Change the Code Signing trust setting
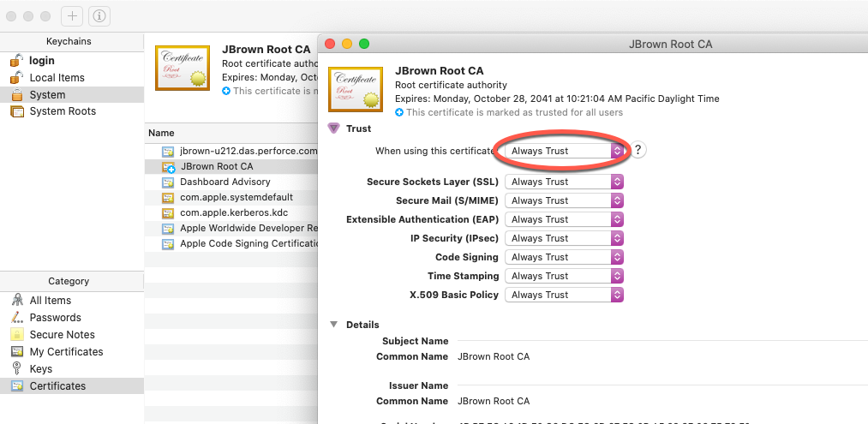This screenshot has height=424, width=868. [564, 257]
